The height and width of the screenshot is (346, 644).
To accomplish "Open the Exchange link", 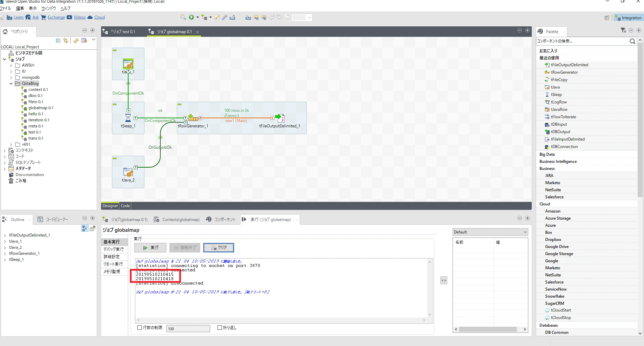I will [56, 17].
